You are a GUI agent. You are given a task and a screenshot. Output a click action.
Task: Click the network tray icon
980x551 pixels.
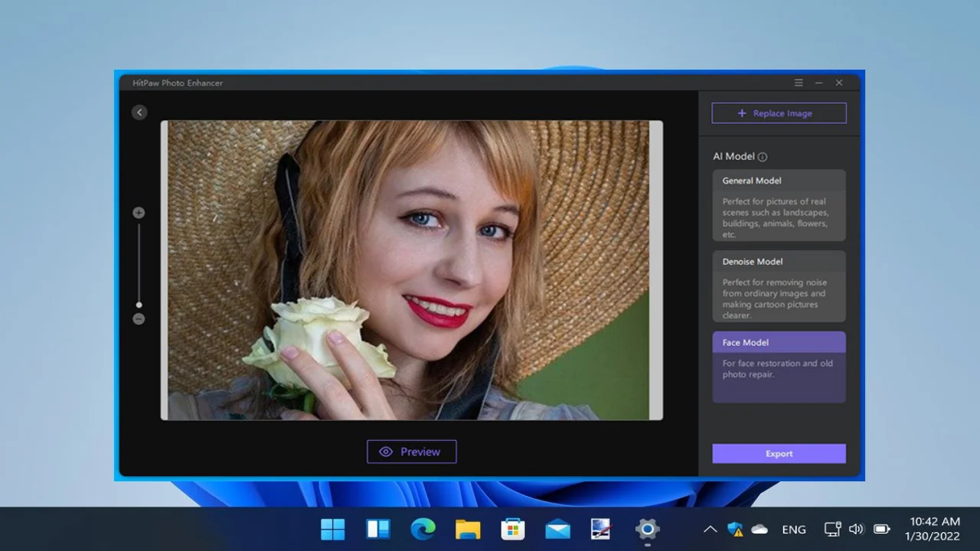832,529
